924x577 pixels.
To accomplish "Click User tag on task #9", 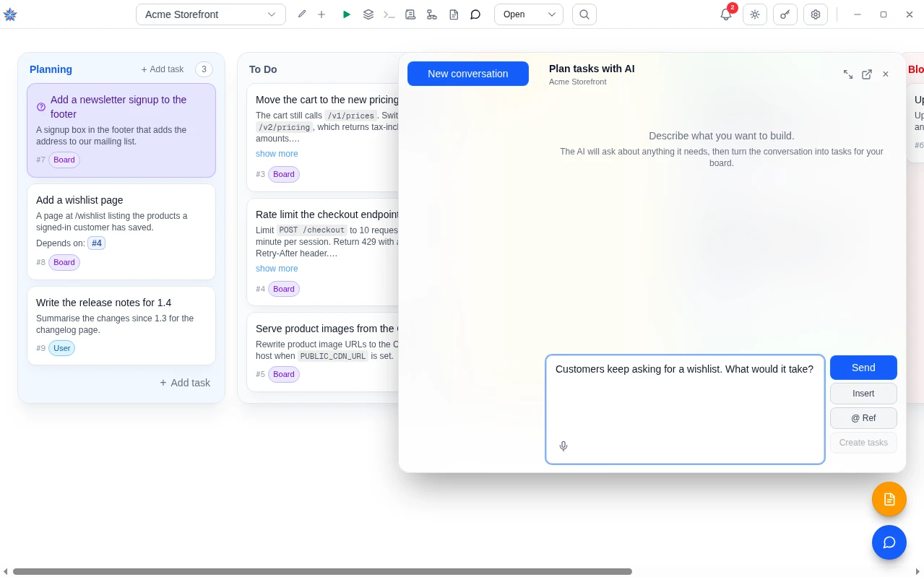I will 62,348.
